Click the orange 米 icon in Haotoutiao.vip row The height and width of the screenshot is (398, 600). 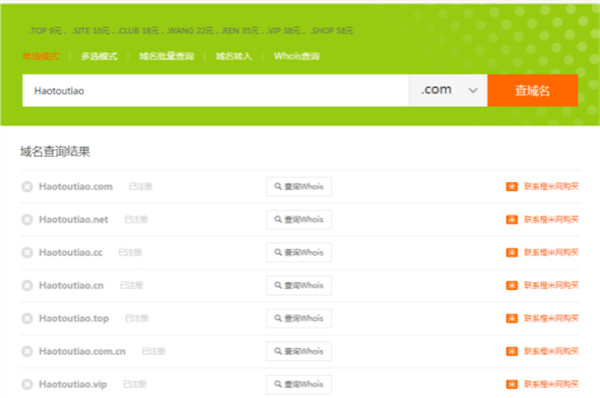[512, 384]
